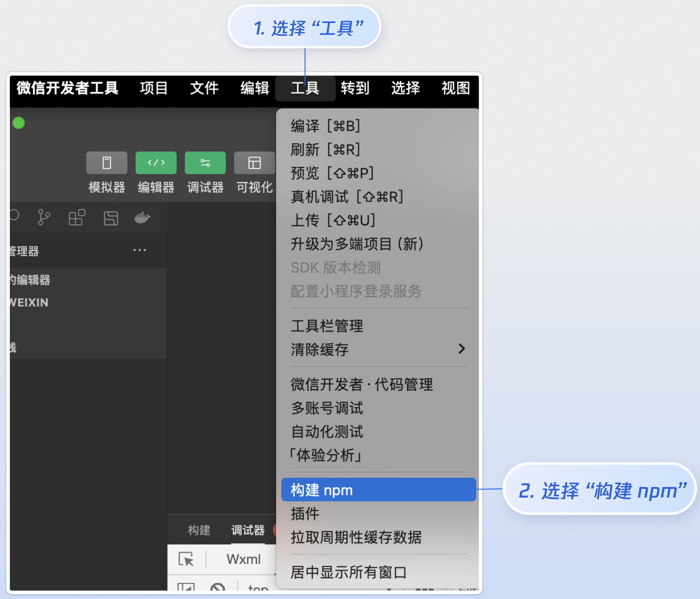Select 编译 [⌘B] from the tools menu
The height and width of the screenshot is (599, 700).
(378, 126)
